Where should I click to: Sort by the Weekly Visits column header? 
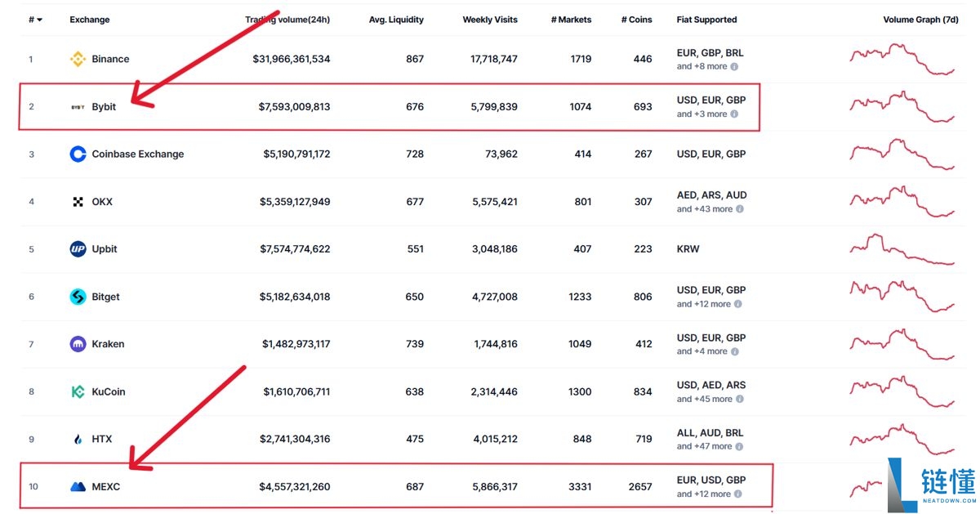pyautogui.click(x=490, y=20)
